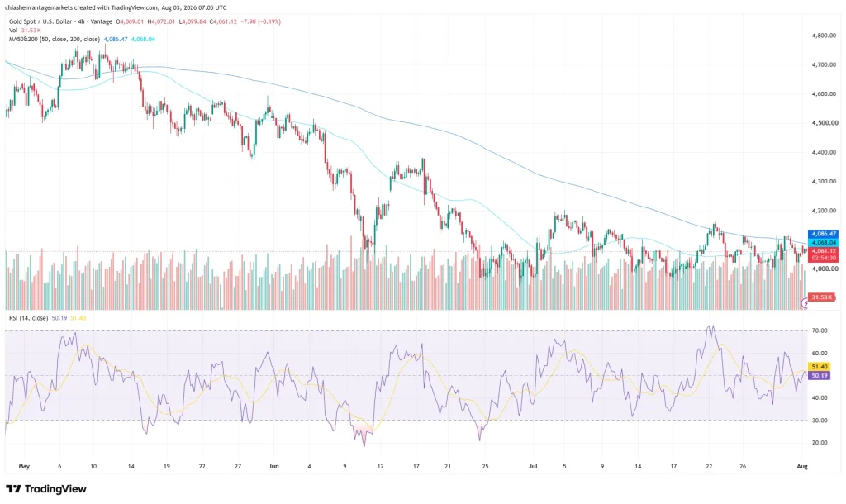Click the 02:54:30 candle countdown timer
Viewport: 846px width, 504px height.
point(824,259)
